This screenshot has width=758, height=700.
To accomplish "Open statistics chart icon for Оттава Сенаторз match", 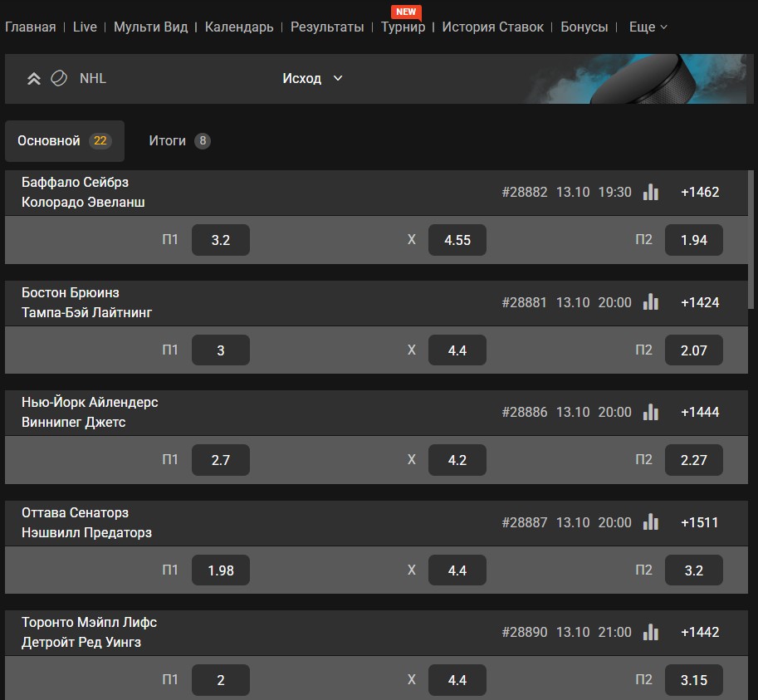I will point(651,522).
